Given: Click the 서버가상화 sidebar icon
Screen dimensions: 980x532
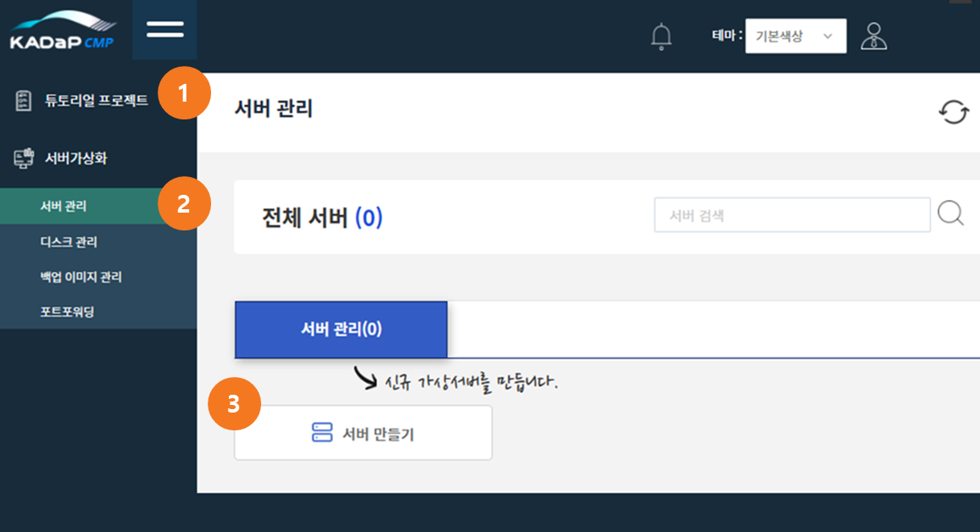Looking at the screenshot, I should coord(24,158).
